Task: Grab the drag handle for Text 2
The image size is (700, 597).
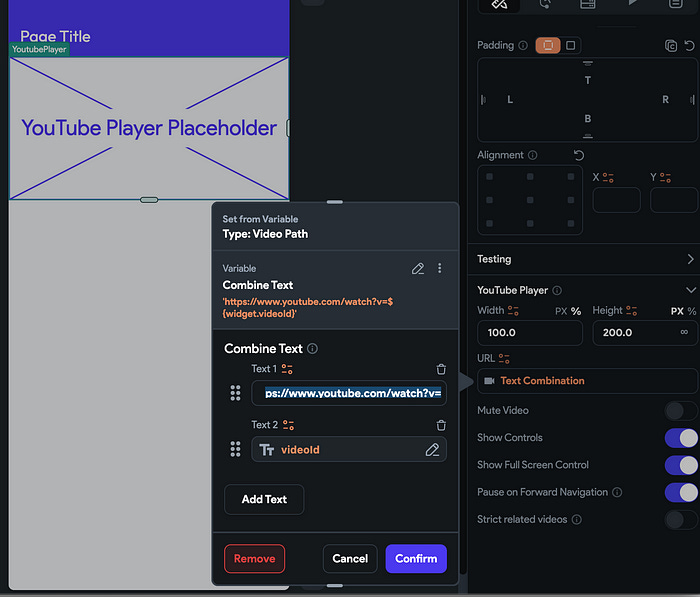Action: coord(235,449)
